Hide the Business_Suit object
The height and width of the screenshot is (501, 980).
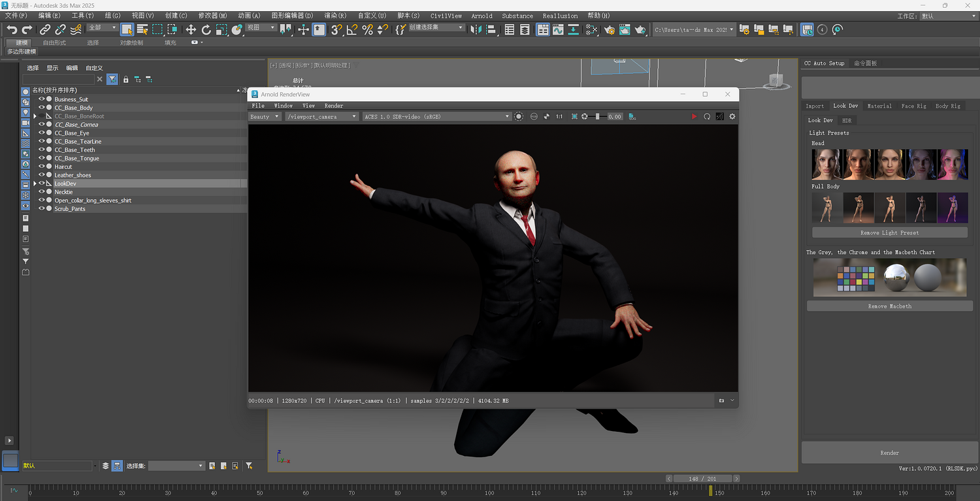coord(41,99)
